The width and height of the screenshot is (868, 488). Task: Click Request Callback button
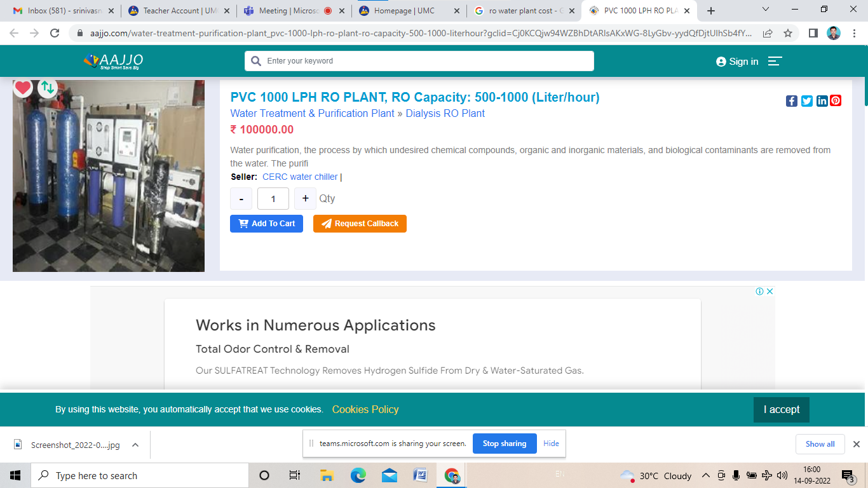point(360,224)
